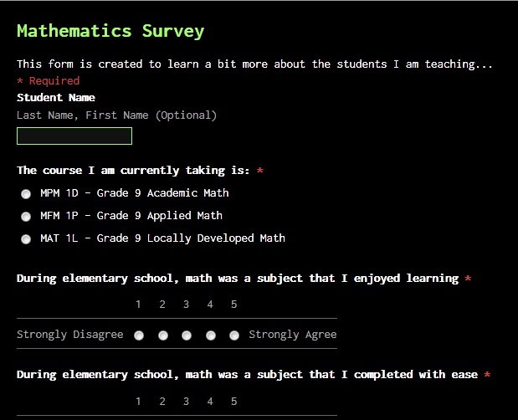The image size is (518, 420).
Task: Click the MFM 1P Applied Math label text
Action: 131,216
